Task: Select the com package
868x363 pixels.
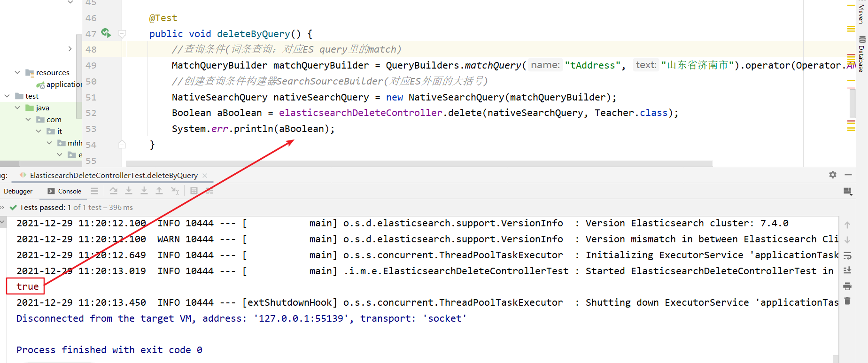Action: pos(49,119)
